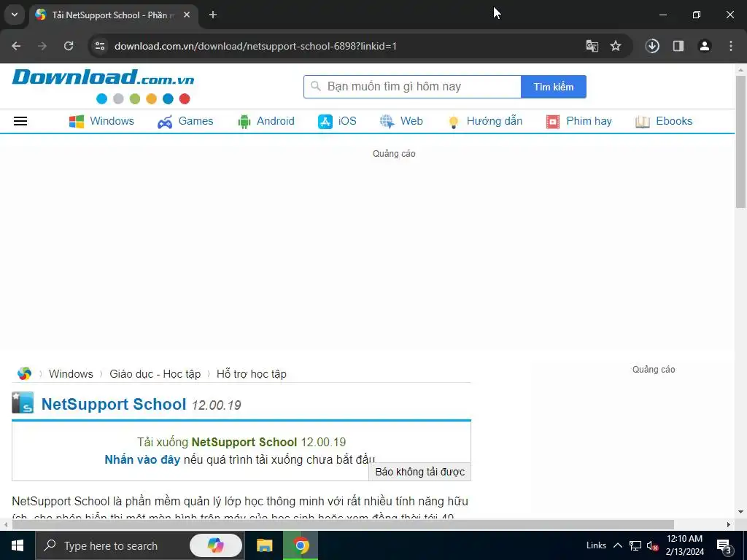Open the Phim hay category
The width and height of the screenshot is (747, 560).
578,121
